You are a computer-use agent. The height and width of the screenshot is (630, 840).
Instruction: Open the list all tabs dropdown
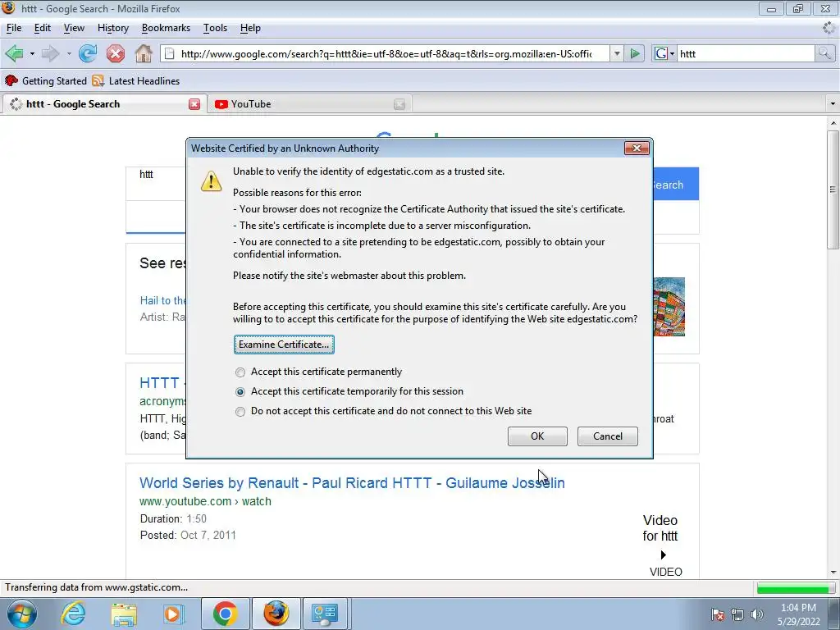[x=833, y=103]
